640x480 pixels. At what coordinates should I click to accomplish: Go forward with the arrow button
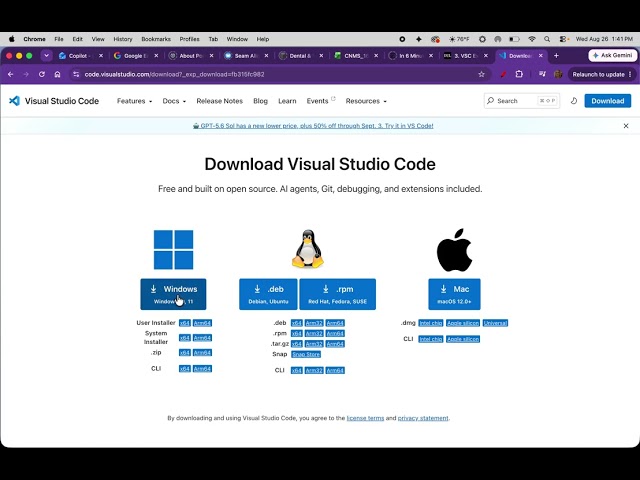coord(26,74)
